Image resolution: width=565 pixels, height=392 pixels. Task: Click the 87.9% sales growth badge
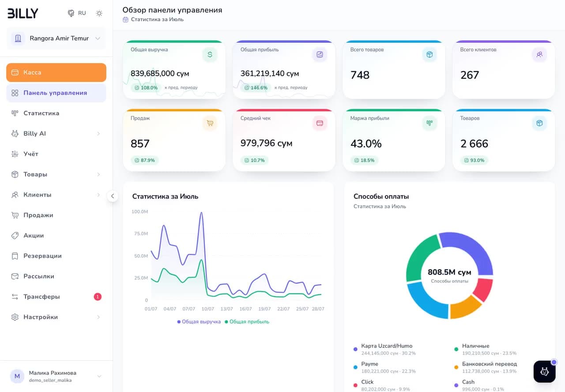[x=145, y=160]
